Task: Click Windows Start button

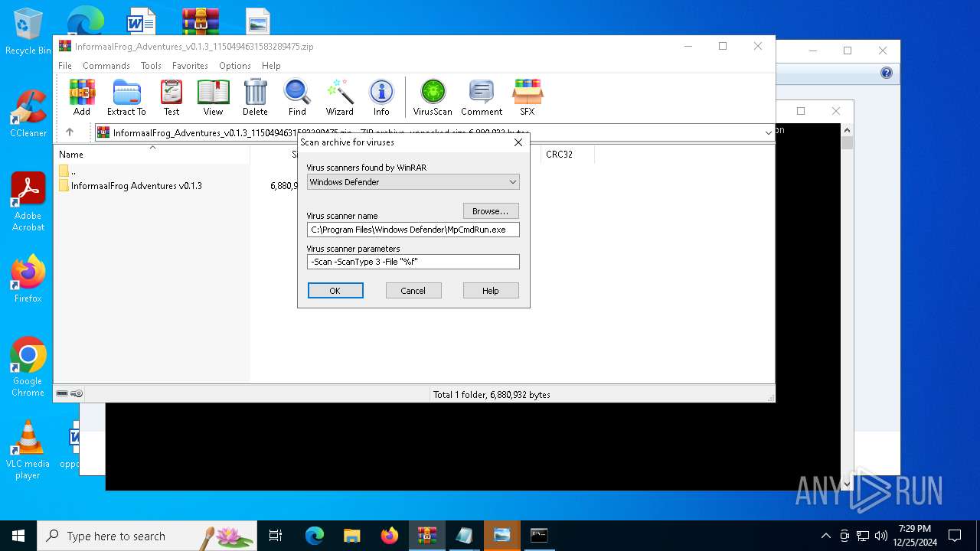Action: [18, 536]
